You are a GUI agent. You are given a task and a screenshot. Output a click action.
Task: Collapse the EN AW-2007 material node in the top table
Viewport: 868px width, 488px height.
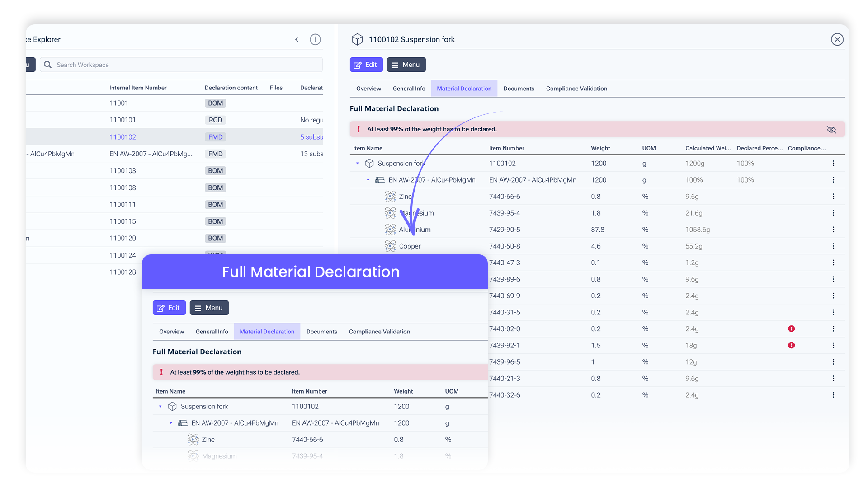(x=368, y=180)
